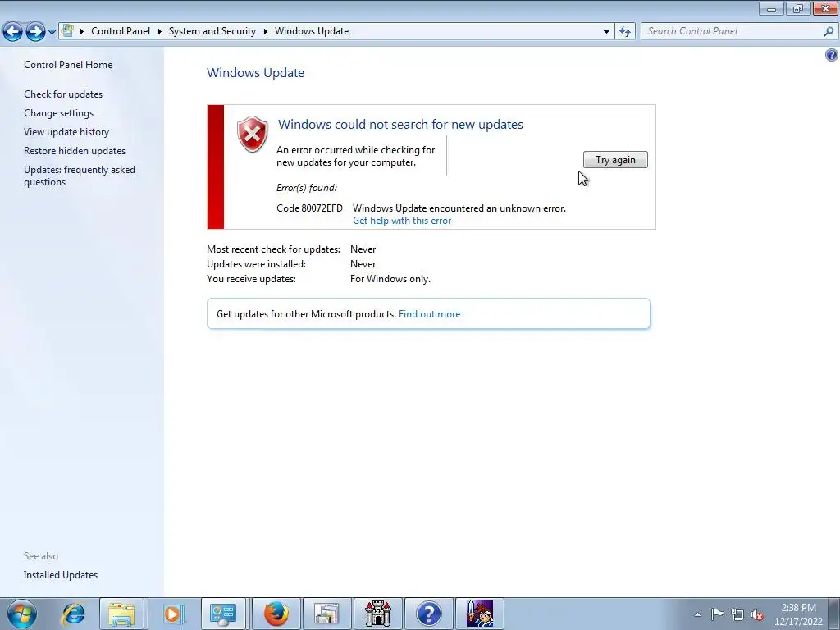Open Restore hidden updates
This screenshot has height=630, width=840.
pyautogui.click(x=75, y=151)
